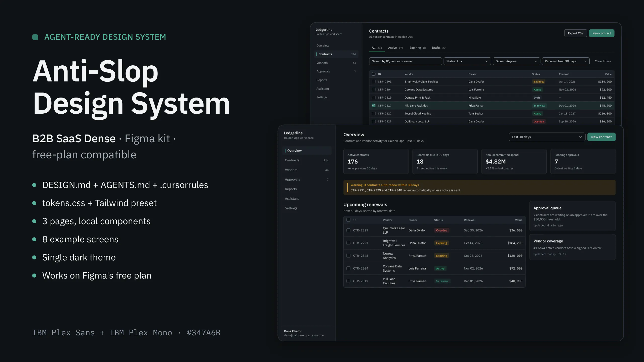The image size is (644, 362).
Task: Click CTR-2304 ID in Upcoming renewals table
Action: click(360, 268)
